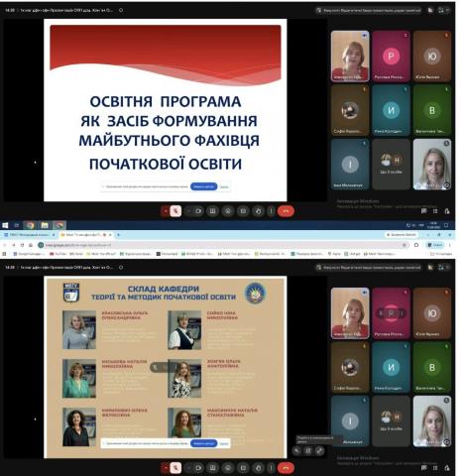This screenshot has width=464, height=476.
Task: Unmute the microphone in the upper Meet window
Action: [175, 211]
